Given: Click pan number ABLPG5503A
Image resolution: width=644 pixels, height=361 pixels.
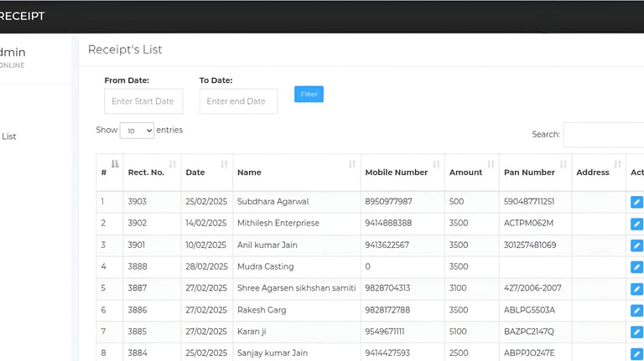Looking at the screenshot, I should click(x=529, y=310).
